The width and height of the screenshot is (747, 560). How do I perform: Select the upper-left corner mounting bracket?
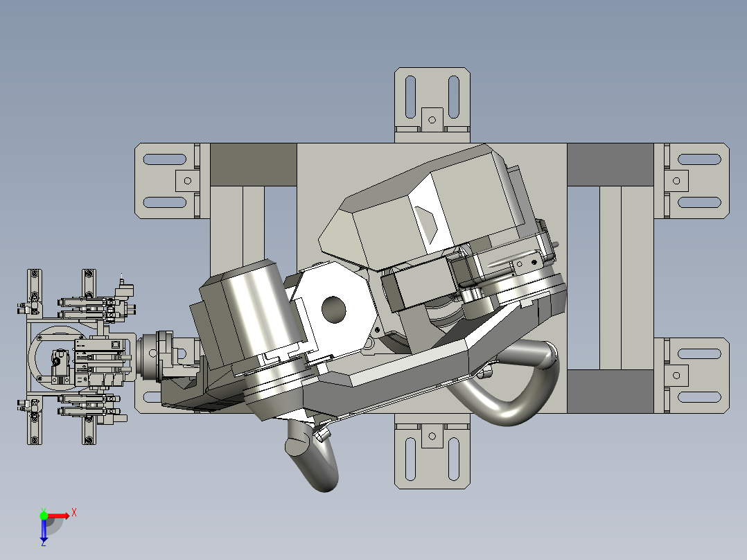173,181
